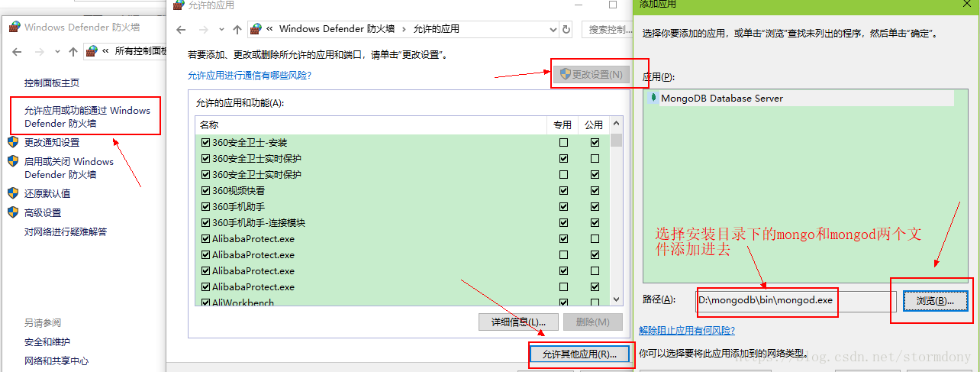Click the scrollbar up arrow in allowed apps list
The height and width of the screenshot is (372, 980).
point(616,124)
